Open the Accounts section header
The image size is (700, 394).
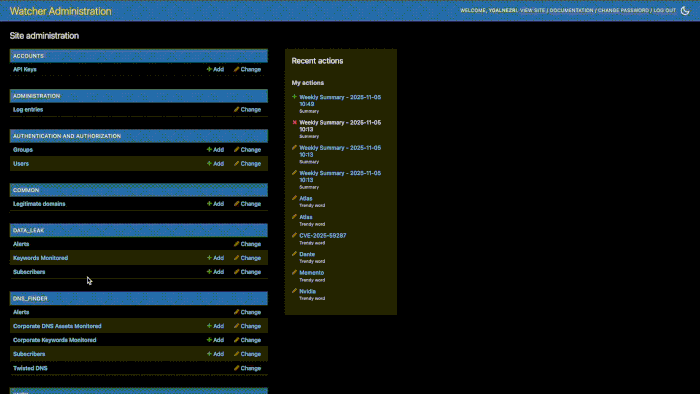click(x=28, y=56)
